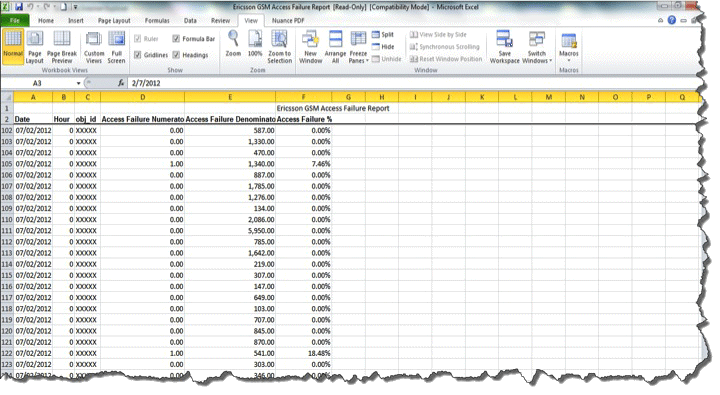
Task: Click the Select All corner of the sheet
Action: [x=7, y=97]
